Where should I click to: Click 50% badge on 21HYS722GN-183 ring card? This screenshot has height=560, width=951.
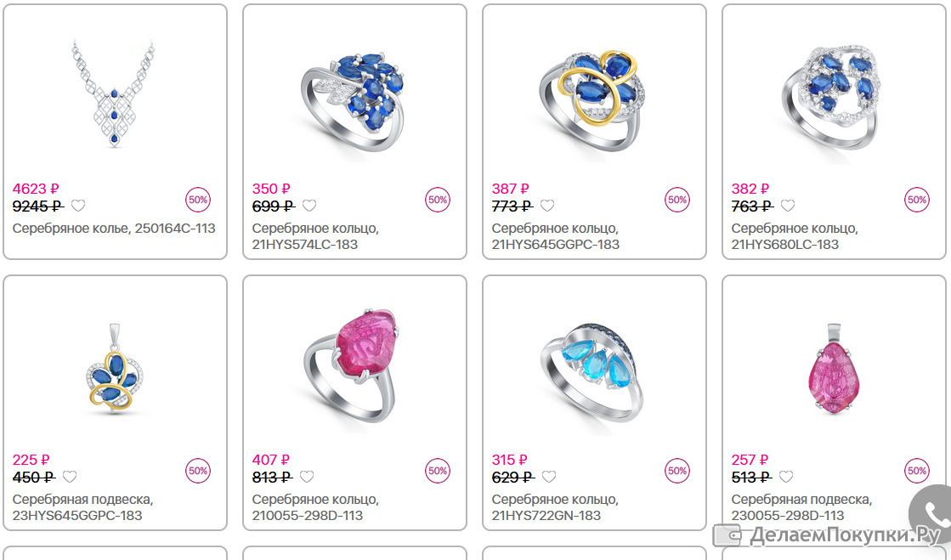(676, 471)
